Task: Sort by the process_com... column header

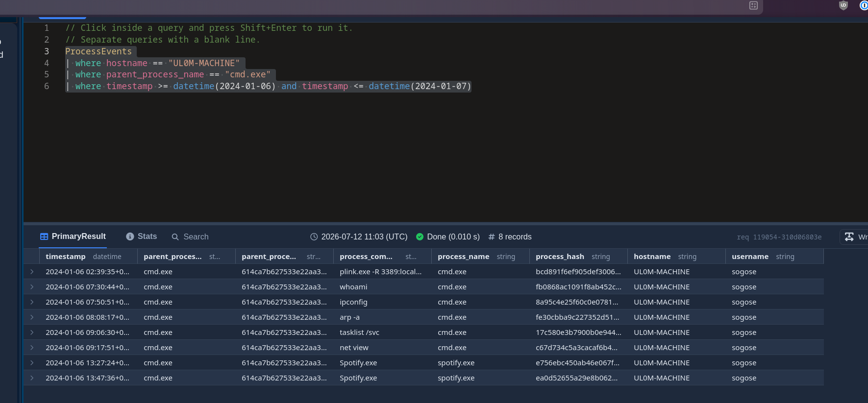Action: [x=382, y=257]
